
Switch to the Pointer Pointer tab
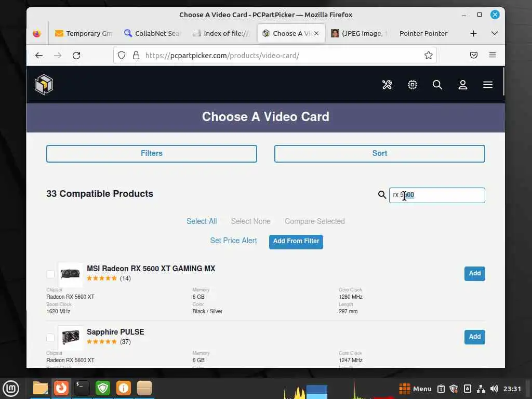click(423, 33)
